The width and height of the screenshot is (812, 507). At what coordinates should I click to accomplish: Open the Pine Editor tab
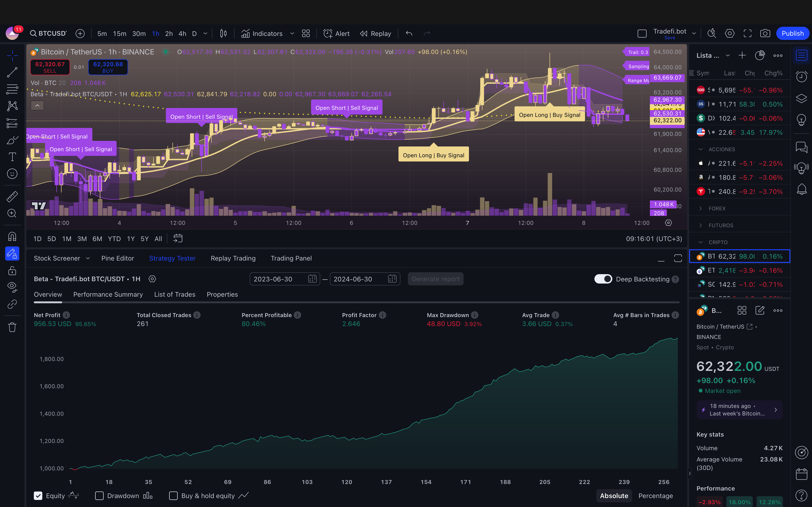117,258
